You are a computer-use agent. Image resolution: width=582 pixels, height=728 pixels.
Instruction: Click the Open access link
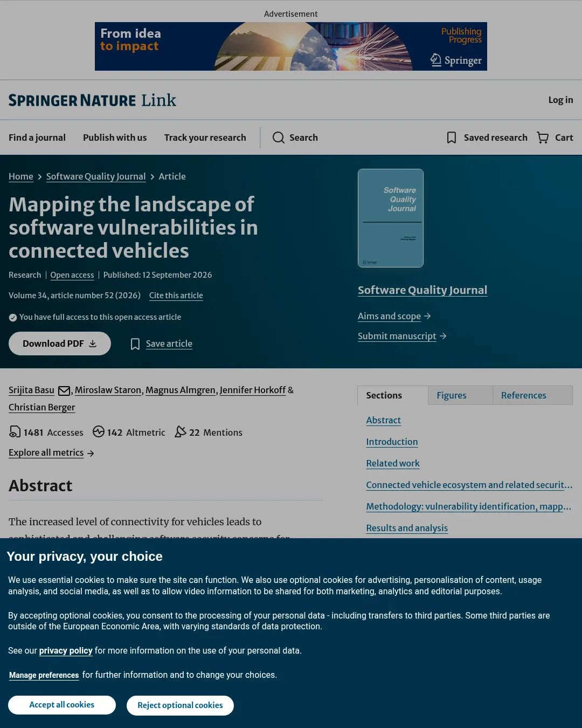(x=72, y=275)
